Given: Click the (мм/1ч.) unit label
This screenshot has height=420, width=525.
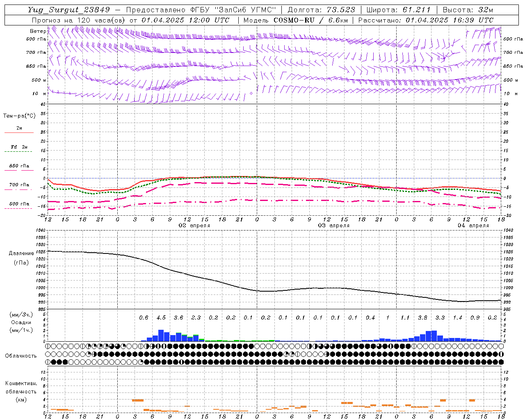Looking at the screenshot, I should click(21, 331).
